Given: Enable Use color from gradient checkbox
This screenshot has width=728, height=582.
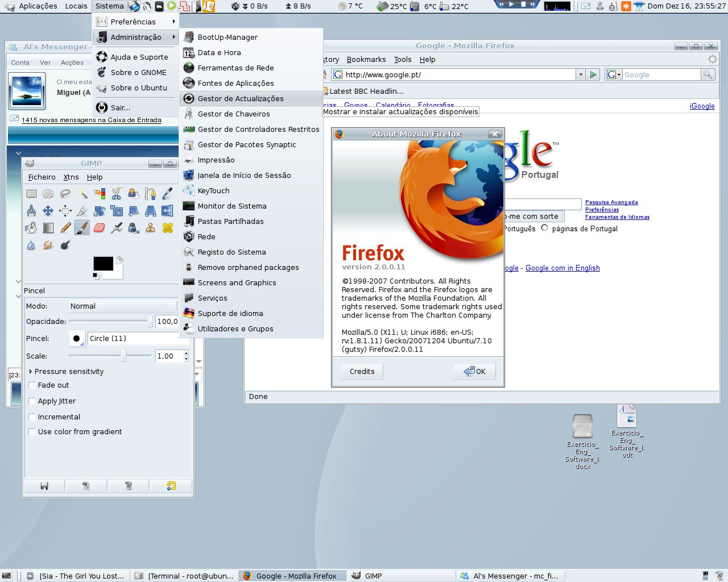Looking at the screenshot, I should [x=32, y=432].
